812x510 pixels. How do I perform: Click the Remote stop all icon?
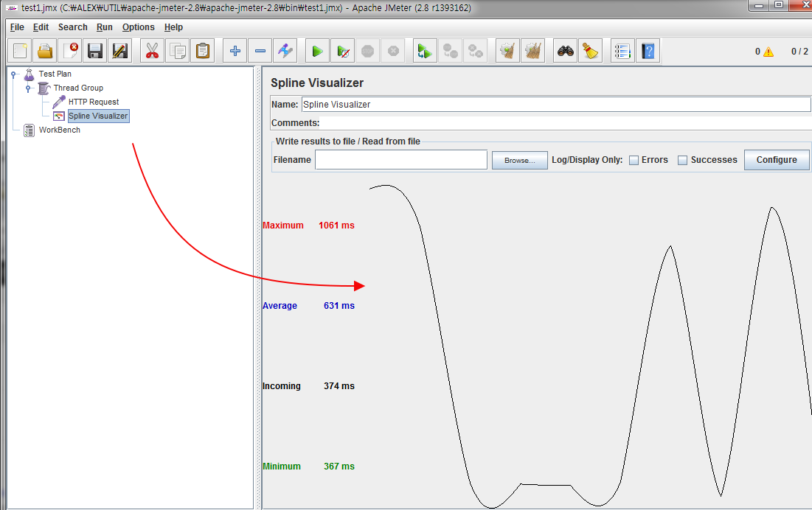(x=450, y=51)
